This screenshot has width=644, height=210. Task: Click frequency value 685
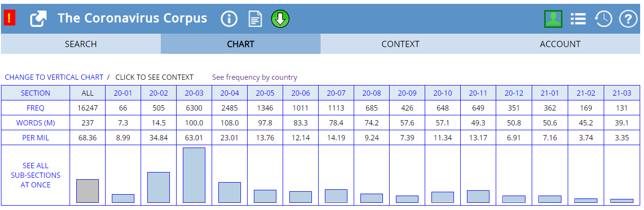[371, 108]
